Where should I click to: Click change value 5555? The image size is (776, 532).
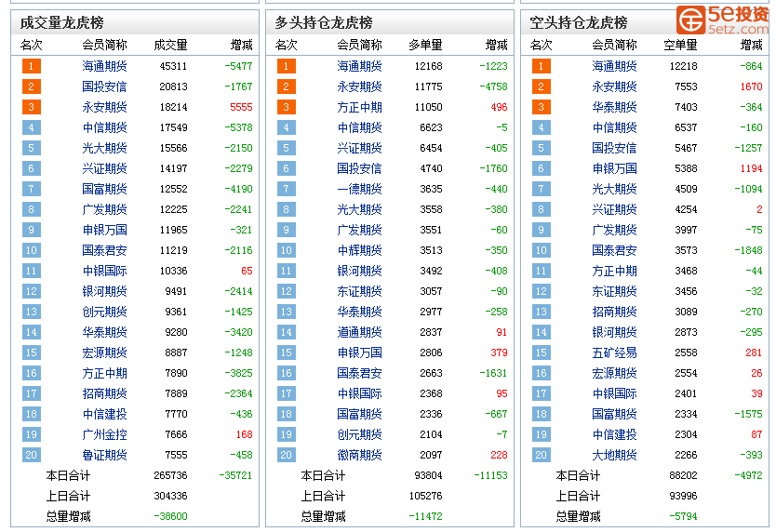[241, 107]
